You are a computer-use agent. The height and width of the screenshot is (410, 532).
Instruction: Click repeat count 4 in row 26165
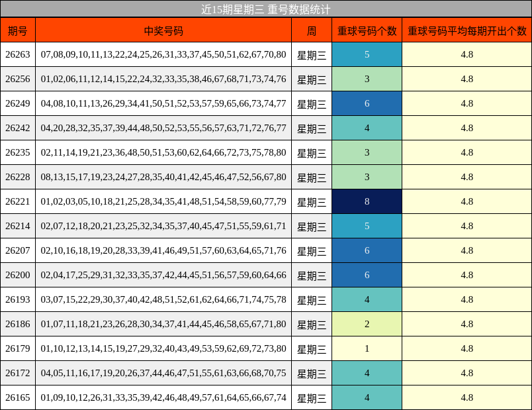(x=367, y=397)
